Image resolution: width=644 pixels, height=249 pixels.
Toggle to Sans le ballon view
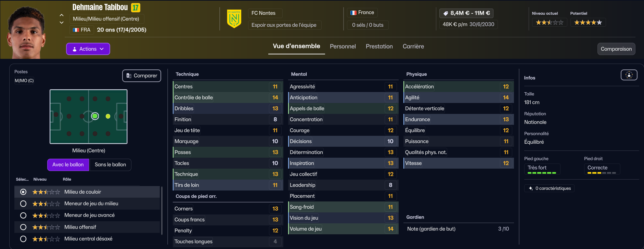(x=110, y=165)
